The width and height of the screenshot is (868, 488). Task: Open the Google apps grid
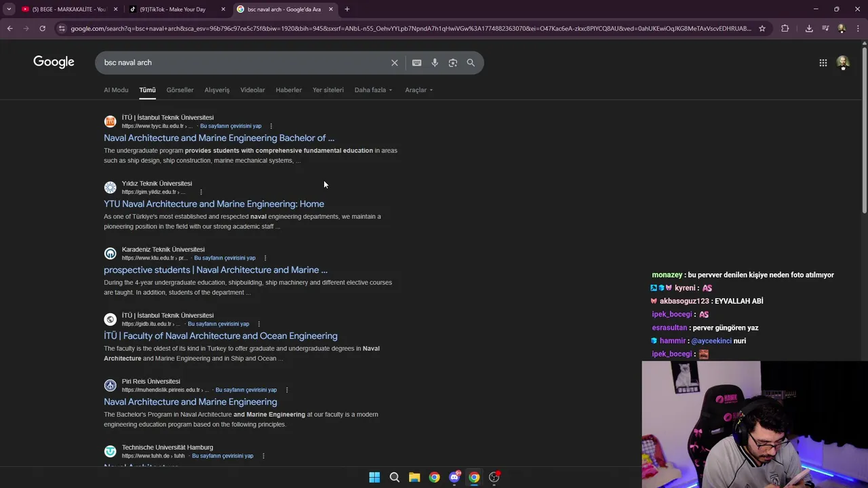pos(823,62)
